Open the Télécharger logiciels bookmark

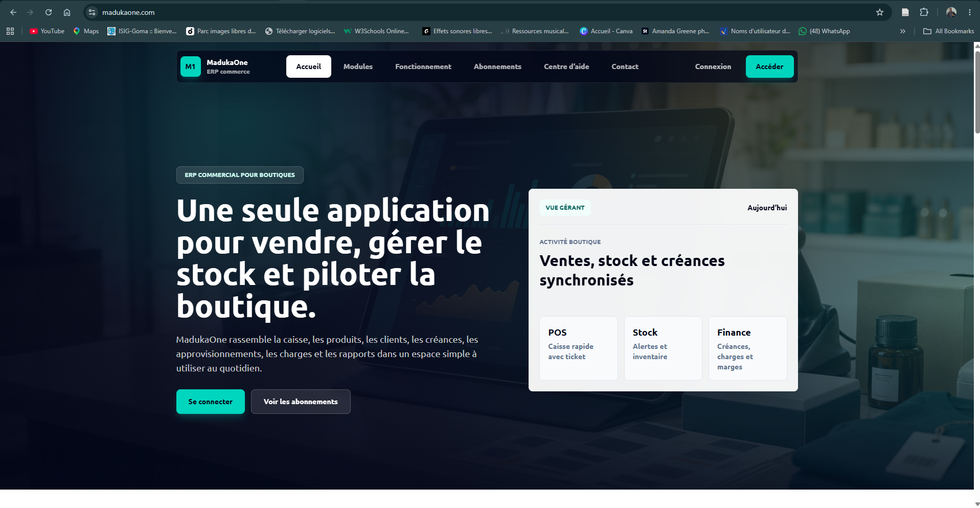point(300,31)
